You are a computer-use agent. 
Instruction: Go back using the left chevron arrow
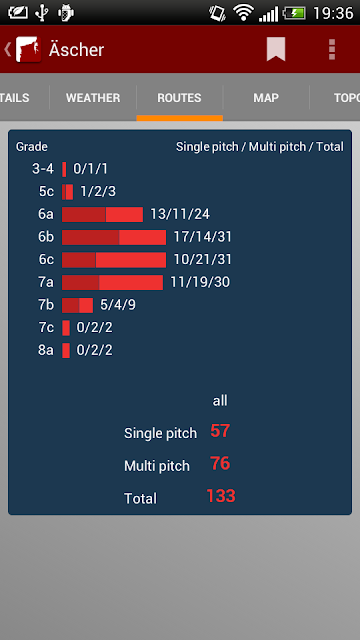pyautogui.click(x=7, y=49)
